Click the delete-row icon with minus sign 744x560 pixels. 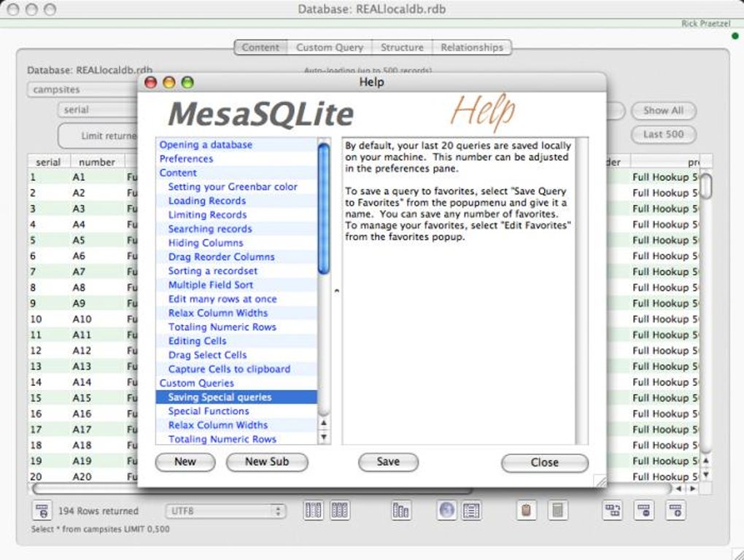644,510
